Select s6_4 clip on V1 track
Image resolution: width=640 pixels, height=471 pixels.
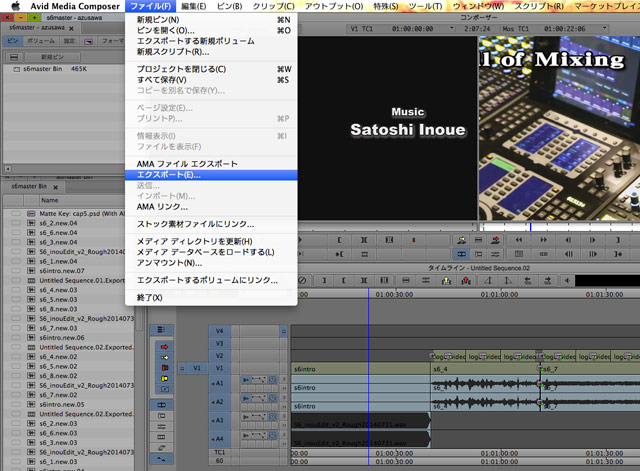tap(485, 369)
